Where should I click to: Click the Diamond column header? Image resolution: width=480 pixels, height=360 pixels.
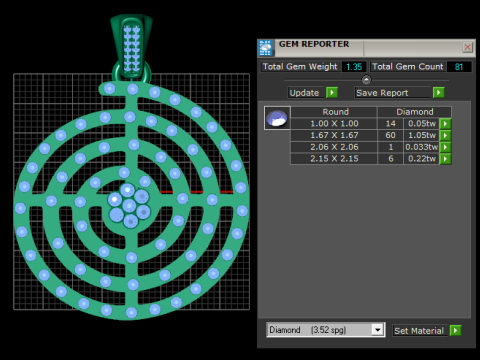pos(414,112)
